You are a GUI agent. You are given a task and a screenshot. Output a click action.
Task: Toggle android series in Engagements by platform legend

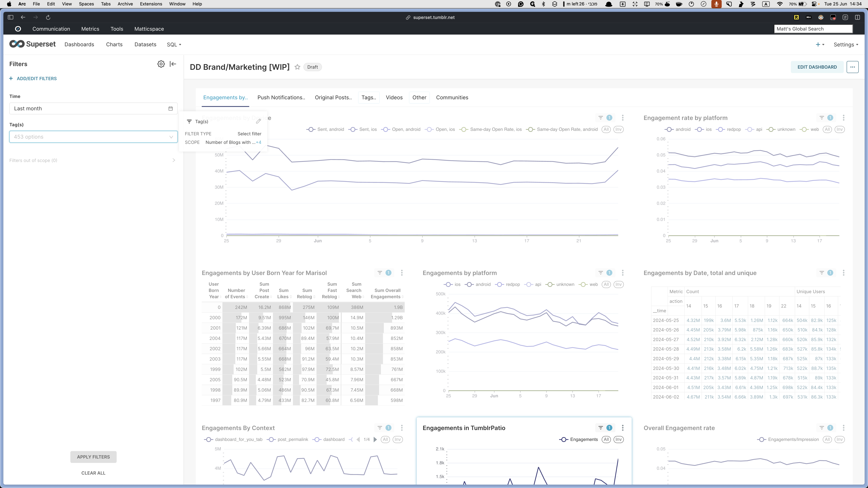pos(477,285)
